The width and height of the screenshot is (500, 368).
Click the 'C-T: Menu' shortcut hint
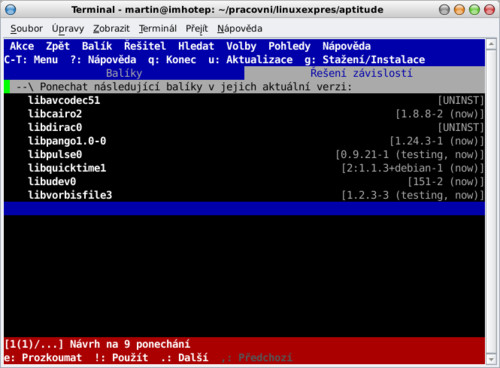(x=31, y=60)
